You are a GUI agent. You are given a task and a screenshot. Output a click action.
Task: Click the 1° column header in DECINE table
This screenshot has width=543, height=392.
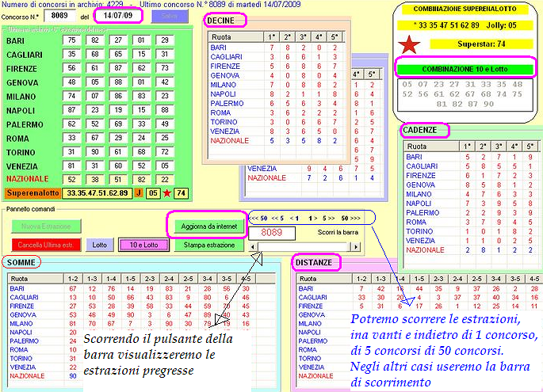click(271, 37)
